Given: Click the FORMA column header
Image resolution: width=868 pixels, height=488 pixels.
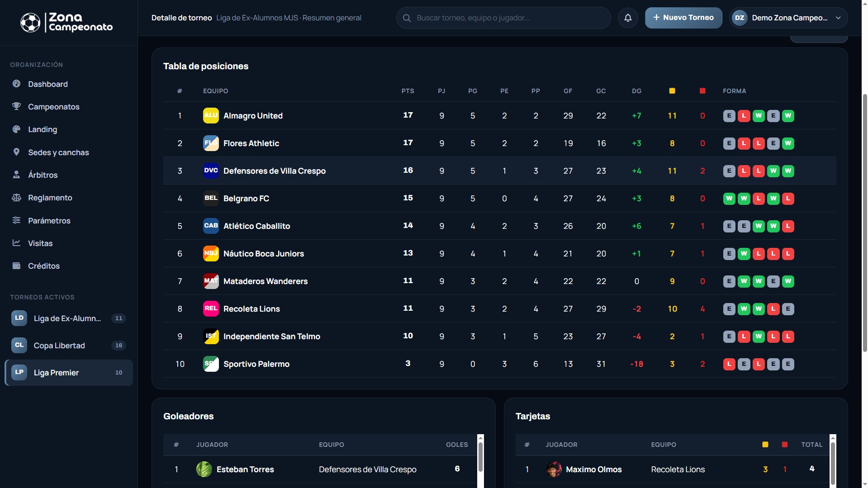Looking at the screenshot, I should (735, 91).
